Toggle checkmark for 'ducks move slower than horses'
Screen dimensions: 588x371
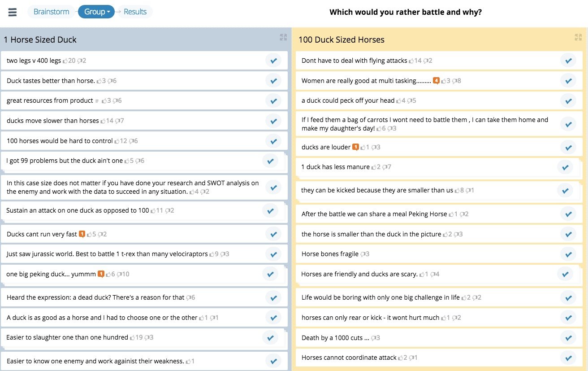[273, 121]
